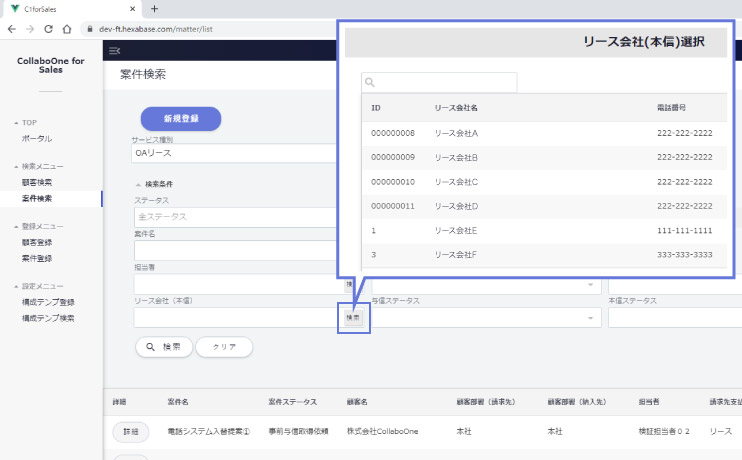Go to the browser home icon
The width and height of the screenshot is (742, 460).
66,29
